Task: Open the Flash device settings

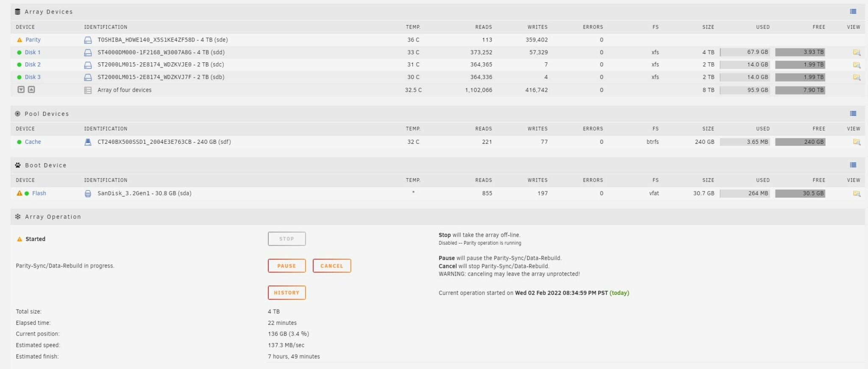Action: tap(39, 193)
